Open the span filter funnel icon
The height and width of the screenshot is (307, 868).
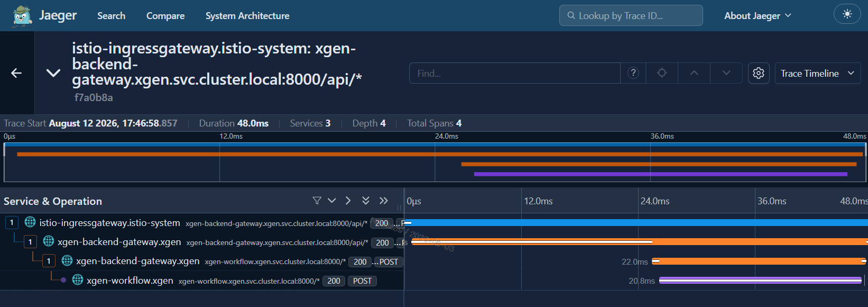pyautogui.click(x=317, y=201)
